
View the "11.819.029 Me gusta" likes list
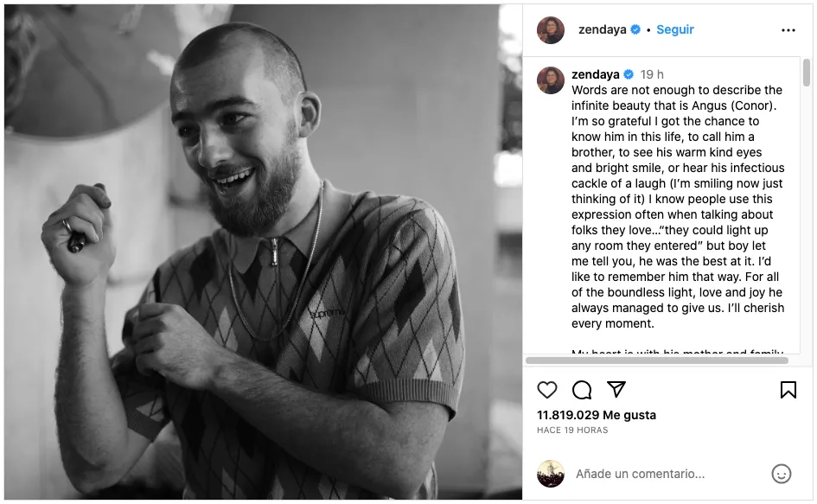tap(597, 415)
